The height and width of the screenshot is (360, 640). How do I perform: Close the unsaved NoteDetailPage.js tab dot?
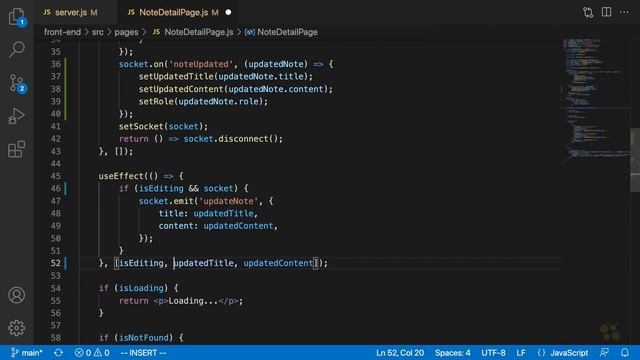click(x=228, y=12)
